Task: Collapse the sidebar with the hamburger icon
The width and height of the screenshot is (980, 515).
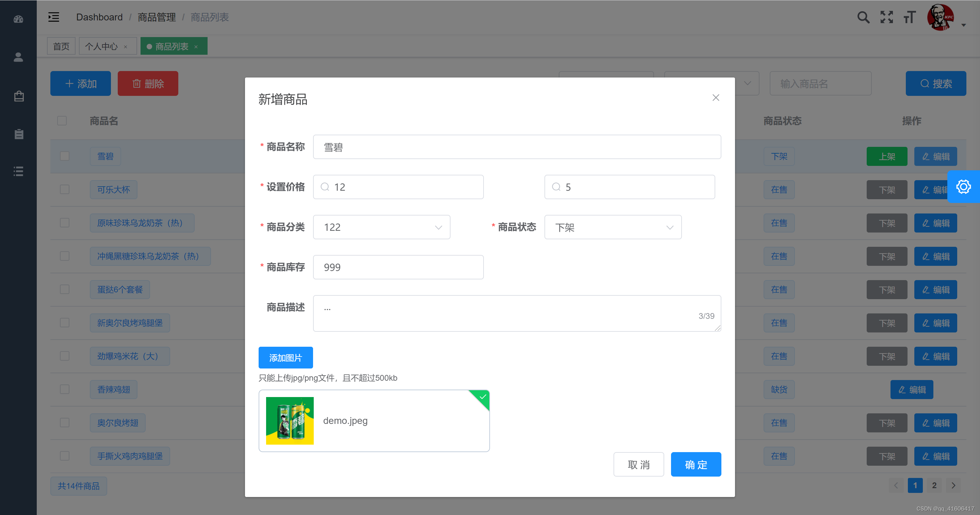Action: coord(54,17)
